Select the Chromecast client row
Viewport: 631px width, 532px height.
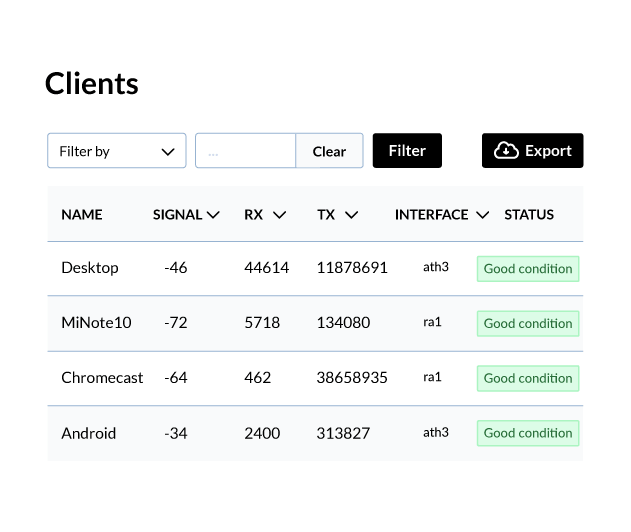tap(315, 378)
